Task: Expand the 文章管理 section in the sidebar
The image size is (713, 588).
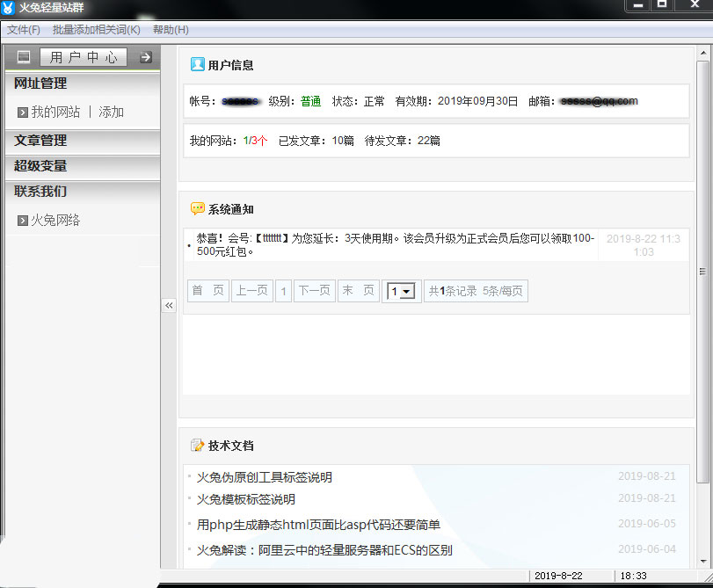Action: [40, 142]
